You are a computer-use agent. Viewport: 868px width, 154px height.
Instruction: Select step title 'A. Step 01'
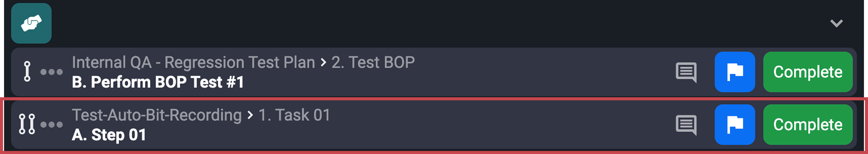click(109, 135)
